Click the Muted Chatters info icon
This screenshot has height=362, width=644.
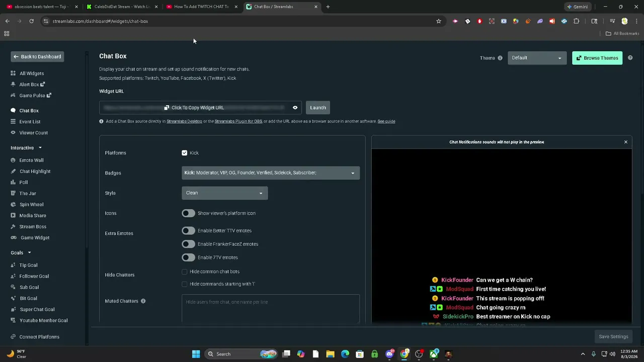(x=143, y=301)
